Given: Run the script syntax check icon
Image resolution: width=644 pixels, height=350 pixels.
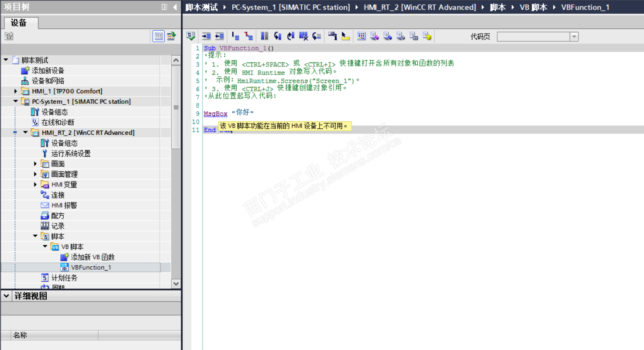Looking at the screenshot, I should (191, 36).
